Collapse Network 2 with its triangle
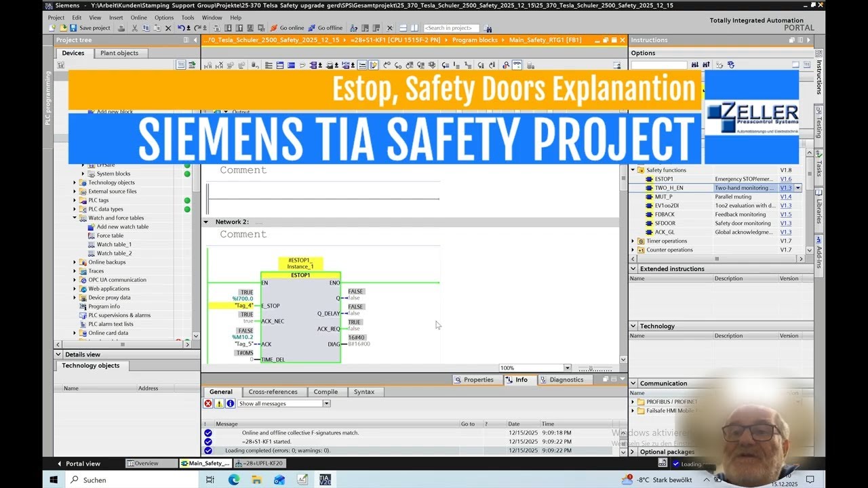Screen dimensions: 868x488 tap(206, 222)
